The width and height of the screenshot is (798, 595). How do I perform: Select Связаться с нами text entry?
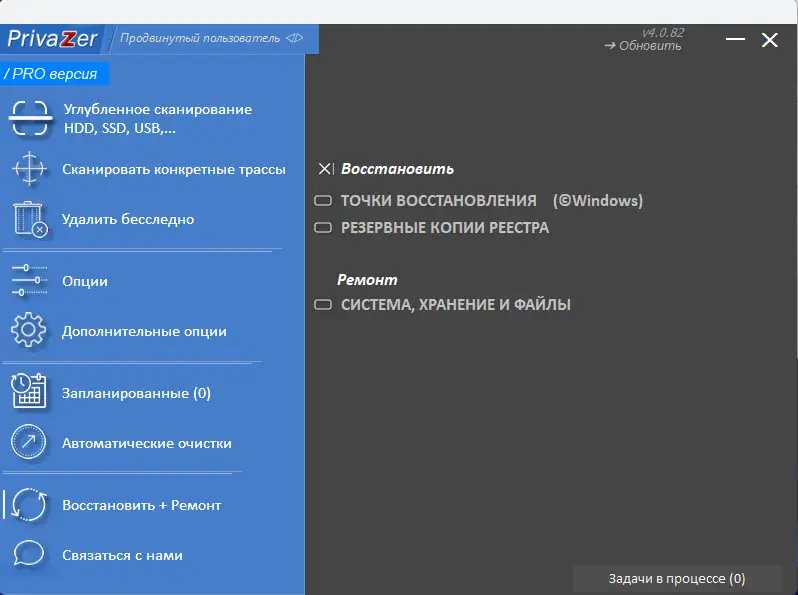[x=122, y=555]
